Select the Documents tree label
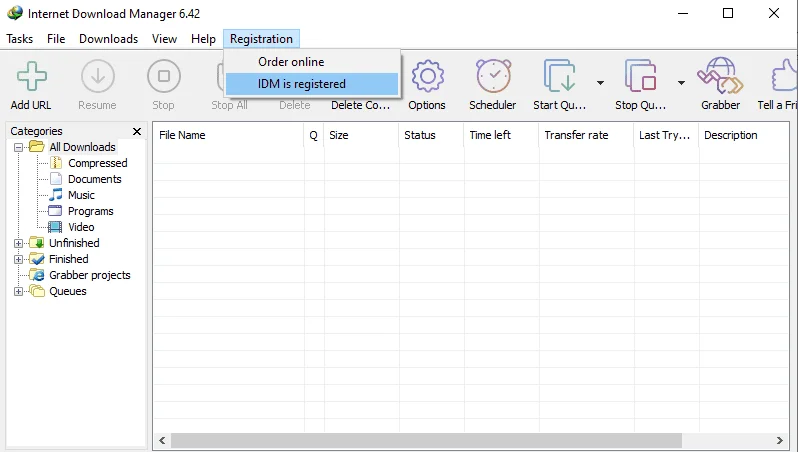This screenshot has height=452, width=798. [x=95, y=179]
